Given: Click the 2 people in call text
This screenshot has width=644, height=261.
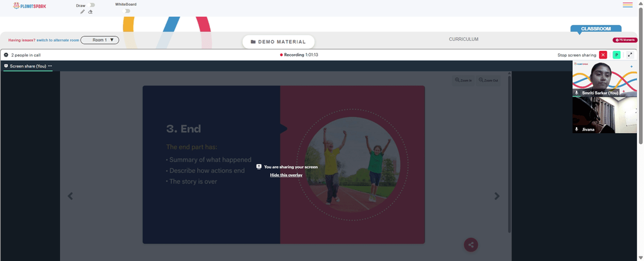Looking at the screenshot, I should [26, 55].
